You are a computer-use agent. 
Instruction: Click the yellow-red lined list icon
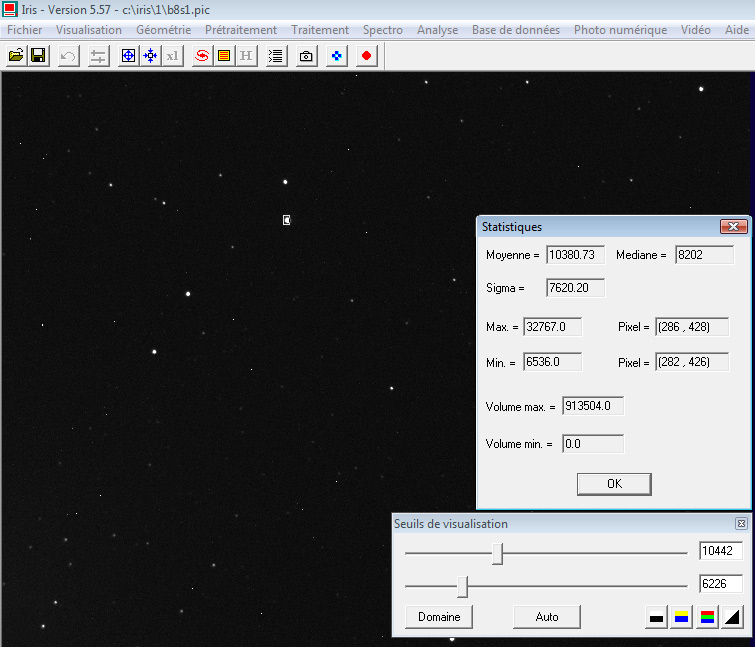pyautogui.click(x=224, y=56)
